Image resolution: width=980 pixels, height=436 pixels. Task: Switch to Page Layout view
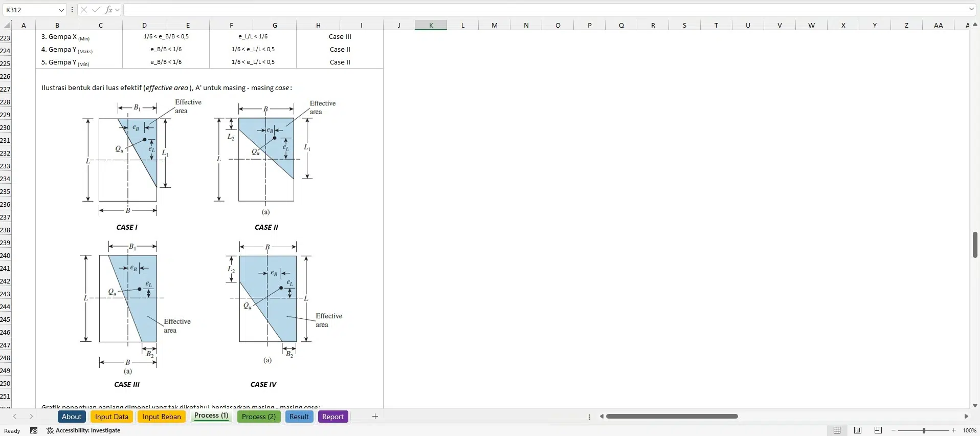pos(858,430)
